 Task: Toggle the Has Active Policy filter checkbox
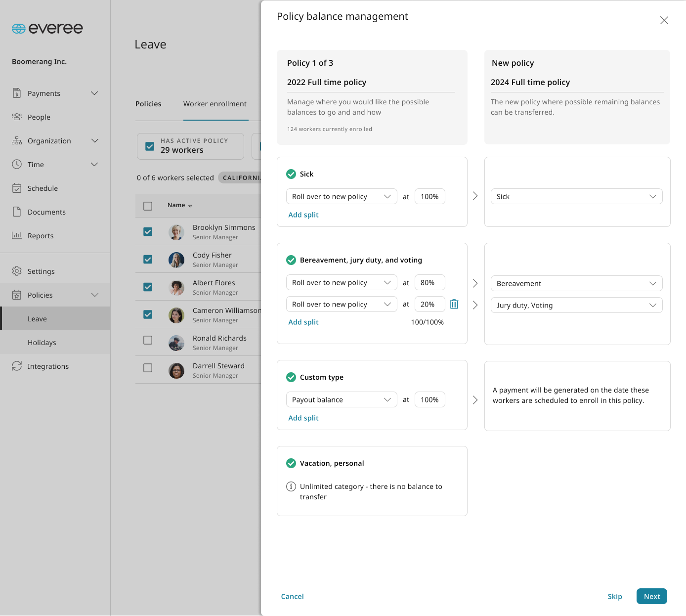pyautogui.click(x=150, y=146)
